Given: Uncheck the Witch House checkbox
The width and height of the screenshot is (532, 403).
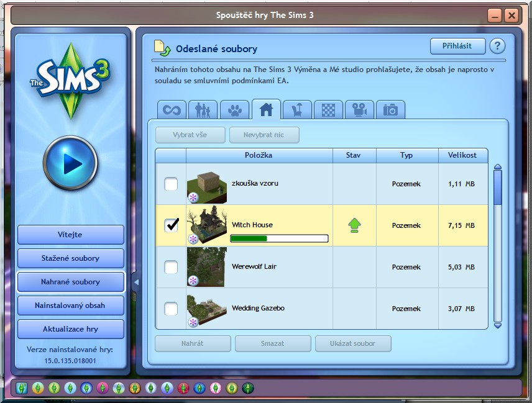Looking at the screenshot, I should (171, 225).
